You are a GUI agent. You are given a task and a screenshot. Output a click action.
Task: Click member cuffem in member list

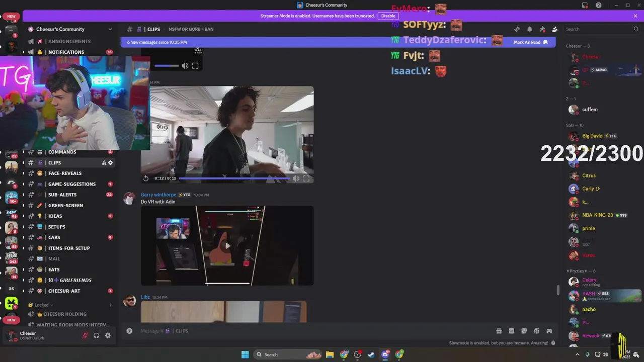pos(590,110)
